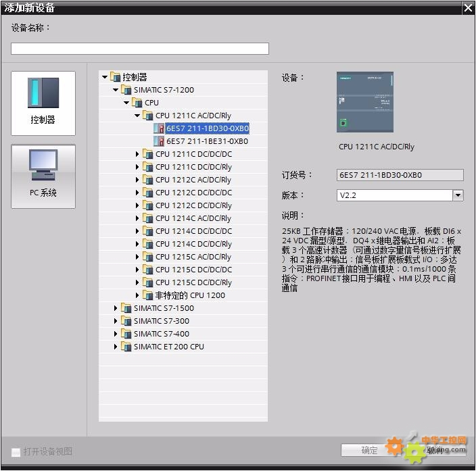Click the CPU 1212C DC/DC/Rly folder icon
This screenshot has height=471, width=476.
tap(148, 205)
